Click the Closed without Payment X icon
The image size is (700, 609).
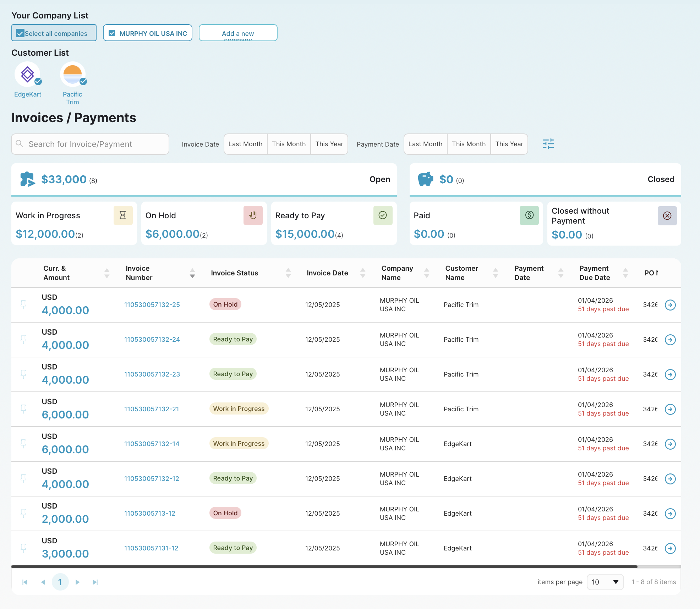point(667,216)
